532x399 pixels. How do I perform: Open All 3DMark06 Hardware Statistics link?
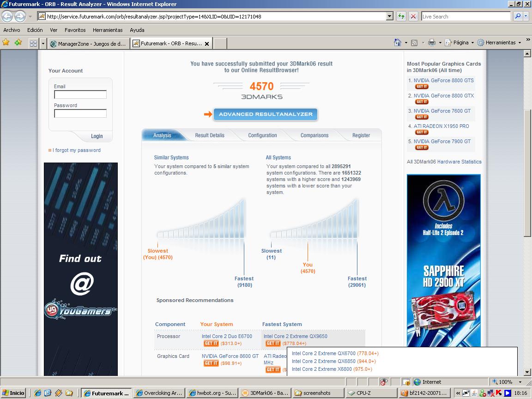coord(444,162)
